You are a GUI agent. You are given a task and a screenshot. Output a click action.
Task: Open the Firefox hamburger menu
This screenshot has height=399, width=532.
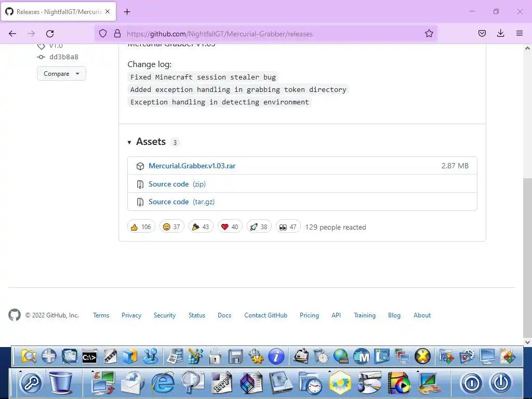point(519,33)
